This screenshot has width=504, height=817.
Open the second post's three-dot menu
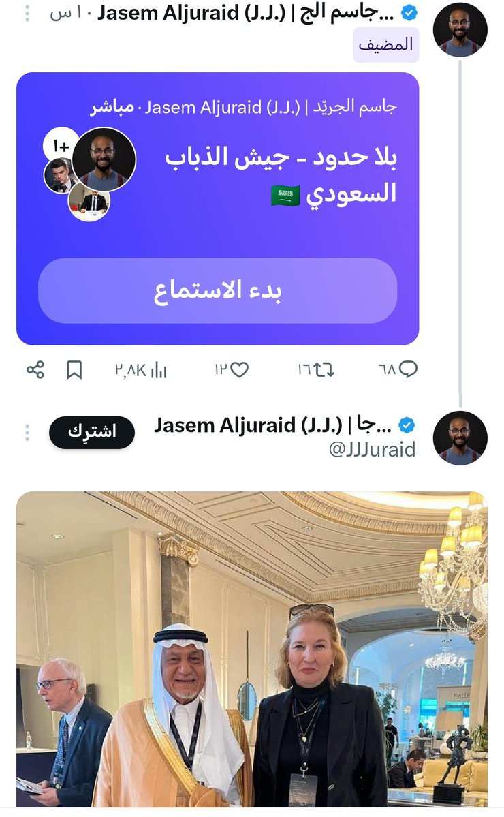[x=27, y=432]
